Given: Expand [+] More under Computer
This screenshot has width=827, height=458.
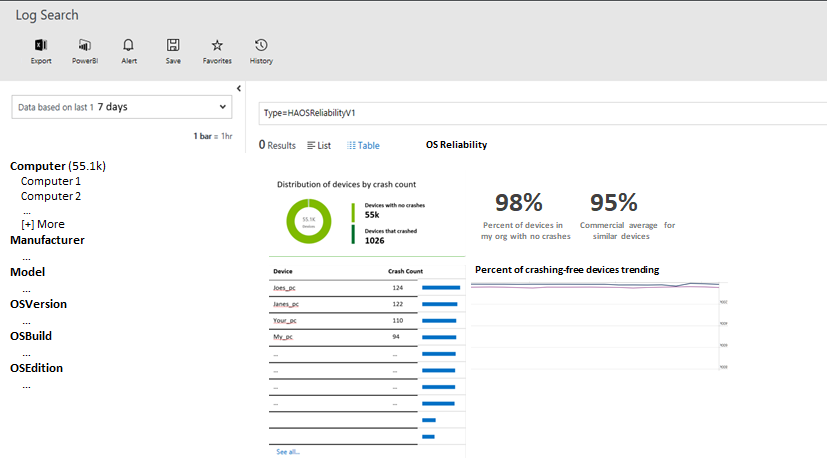Looking at the screenshot, I should [42, 224].
